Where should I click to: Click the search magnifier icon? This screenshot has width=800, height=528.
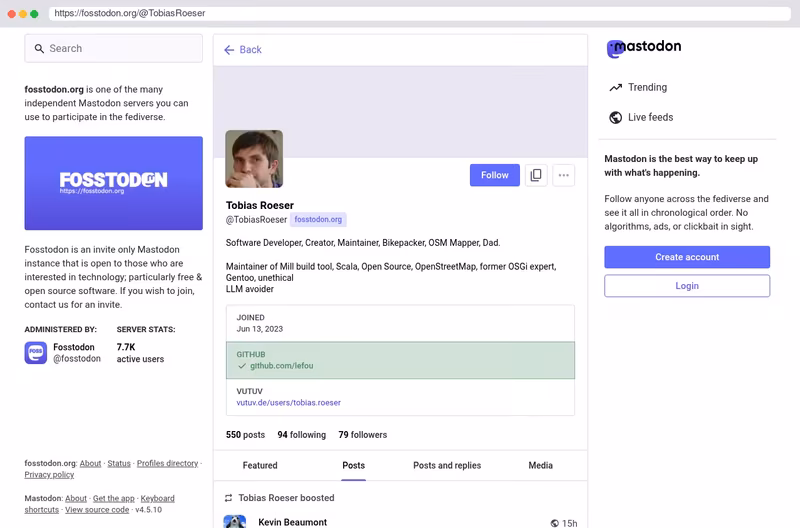(x=39, y=48)
